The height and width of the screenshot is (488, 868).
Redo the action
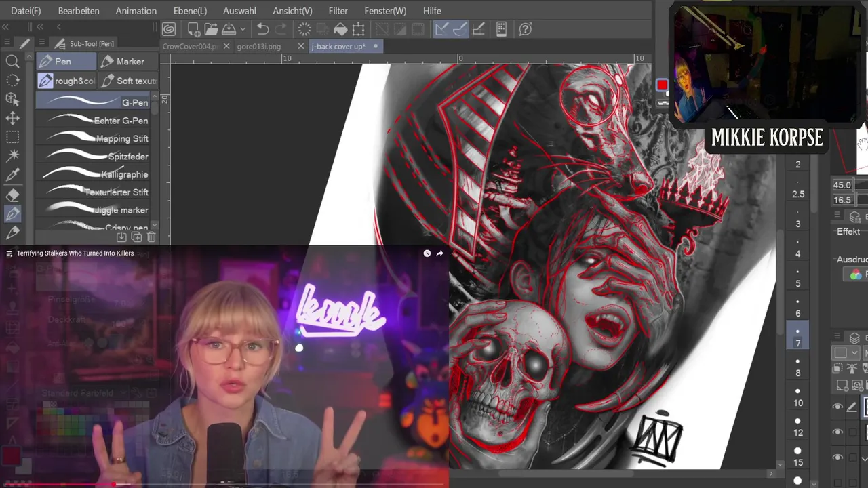281,29
